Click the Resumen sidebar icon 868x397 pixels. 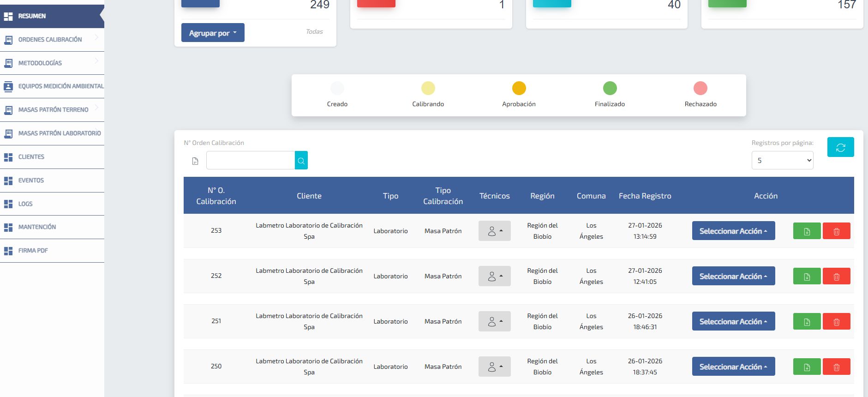pyautogui.click(x=8, y=16)
